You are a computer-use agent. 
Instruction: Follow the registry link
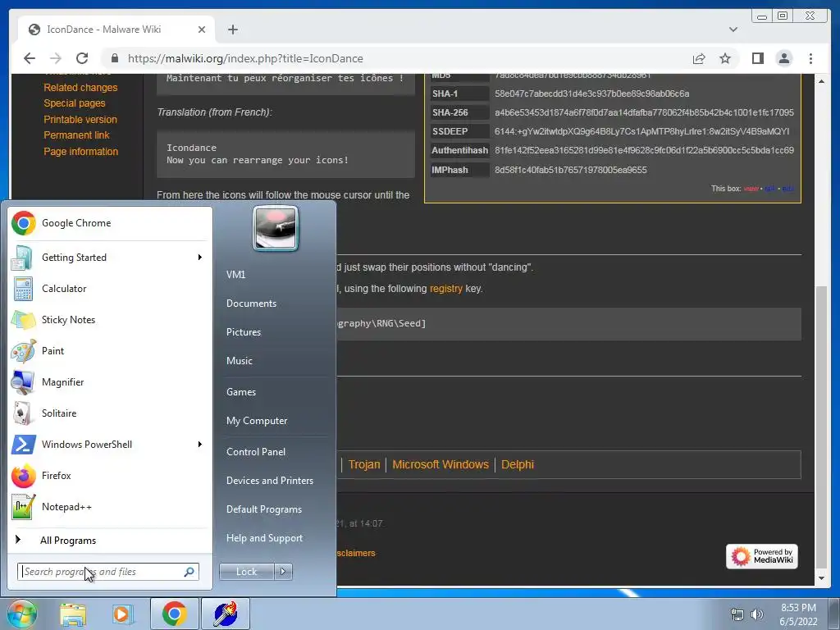pyautogui.click(x=445, y=289)
